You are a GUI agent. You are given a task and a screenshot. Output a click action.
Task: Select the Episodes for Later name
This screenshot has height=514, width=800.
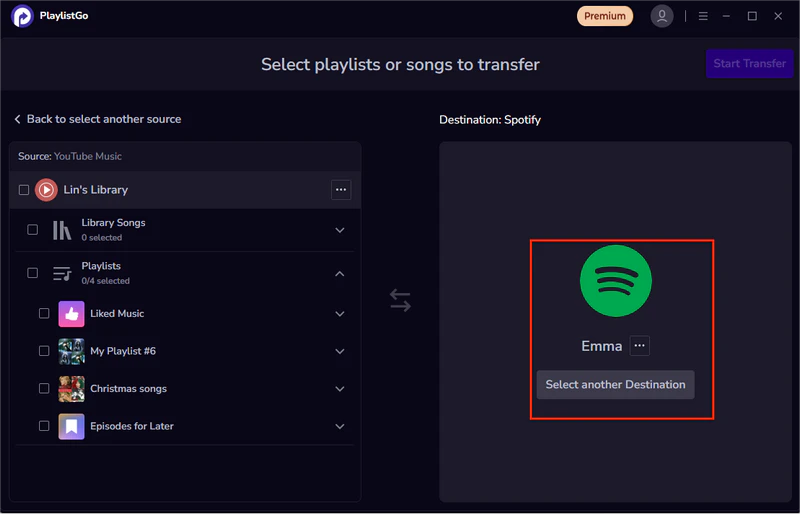(132, 426)
